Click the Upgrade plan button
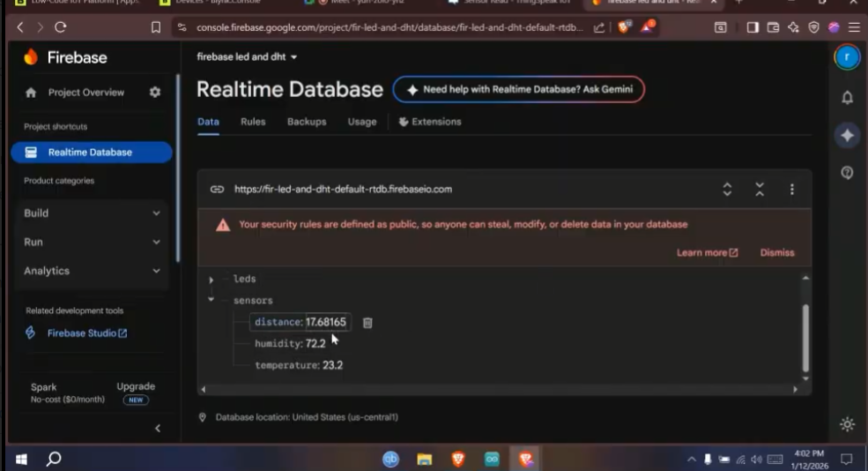Viewport: 868px width, 471px height. click(136, 386)
